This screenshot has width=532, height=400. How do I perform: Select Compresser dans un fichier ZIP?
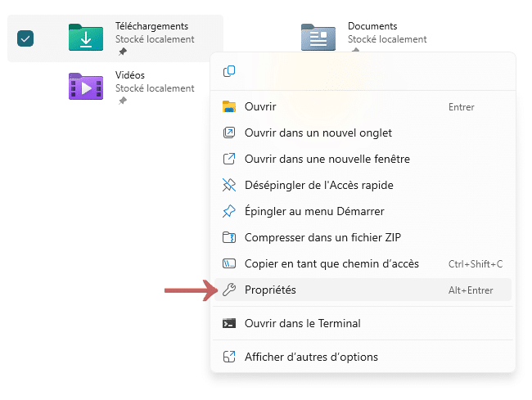pyautogui.click(x=324, y=238)
